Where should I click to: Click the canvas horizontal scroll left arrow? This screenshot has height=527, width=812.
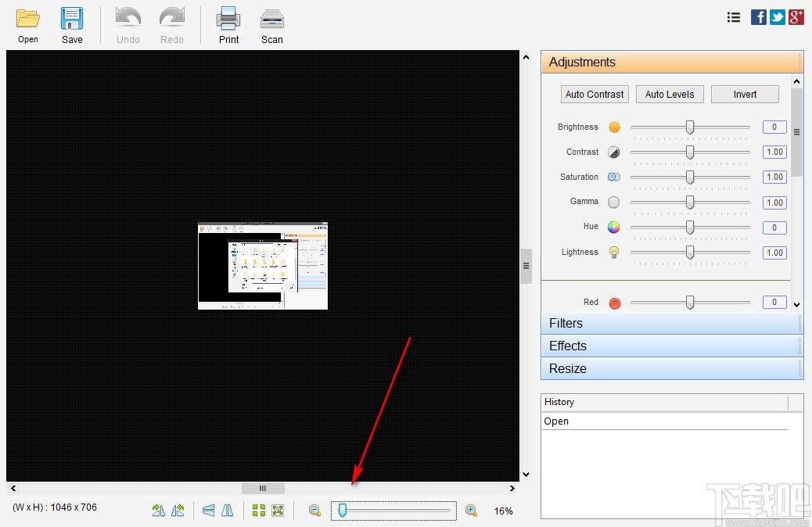click(13, 488)
